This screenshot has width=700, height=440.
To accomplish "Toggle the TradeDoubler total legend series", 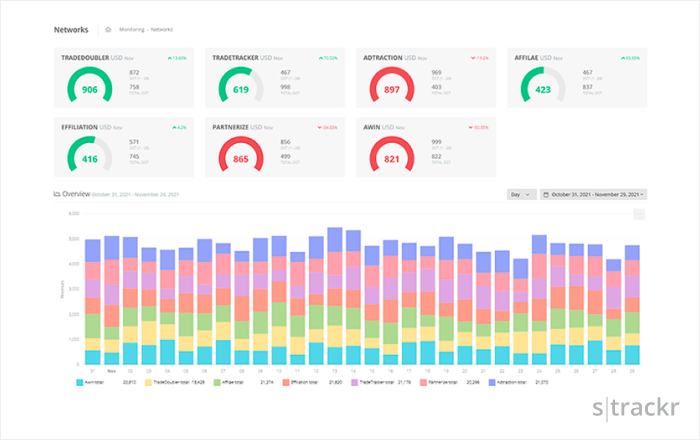I will [x=175, y=382].
